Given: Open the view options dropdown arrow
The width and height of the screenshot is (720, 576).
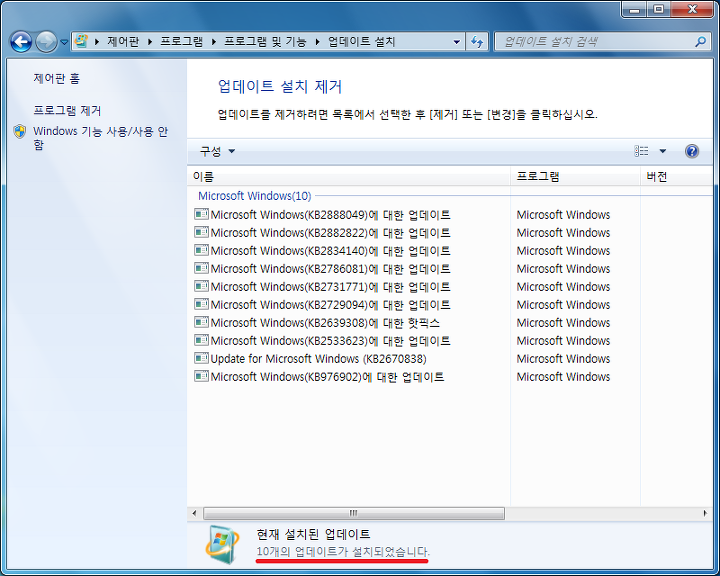Looking at the screenshot, I should (x=663, y=151).
